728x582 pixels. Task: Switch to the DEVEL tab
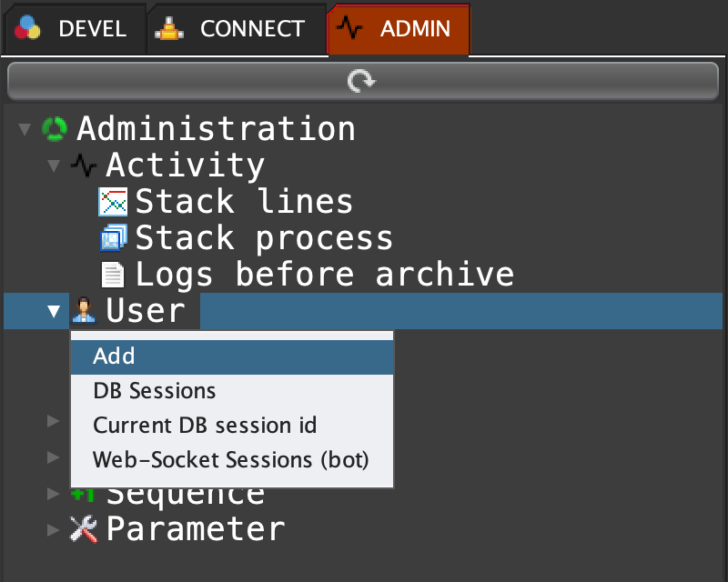pyautogui.click(x=73, y=29)
